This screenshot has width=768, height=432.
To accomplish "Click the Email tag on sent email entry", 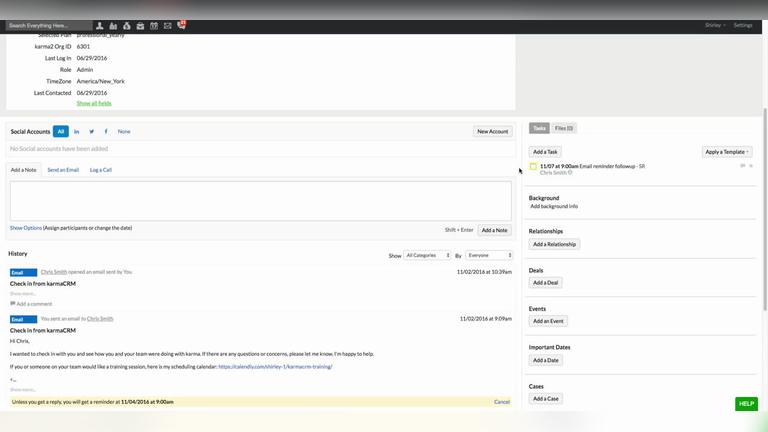I will click(23, 319).
